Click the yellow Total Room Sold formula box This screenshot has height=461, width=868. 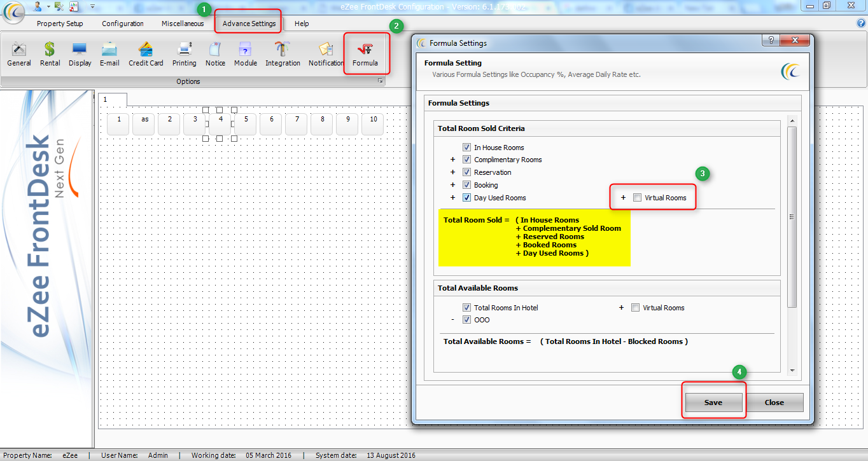coord(535,237)
